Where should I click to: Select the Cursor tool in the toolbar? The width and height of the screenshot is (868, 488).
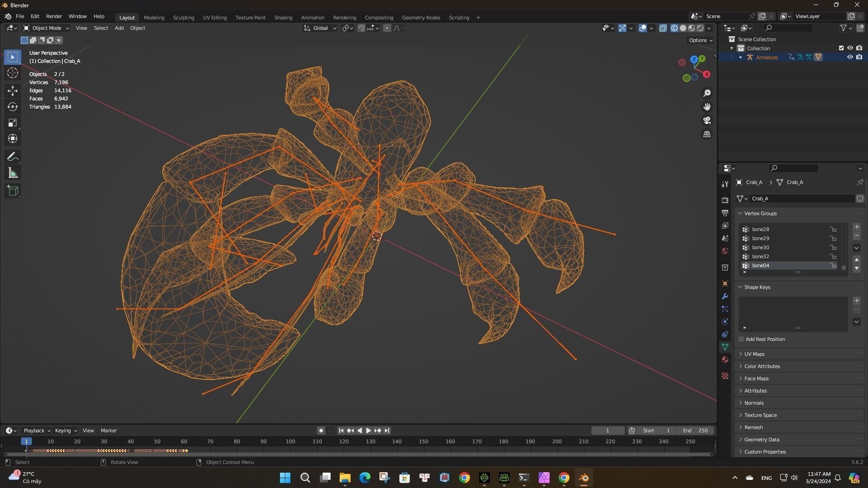pyautogui.click(x=13, y=73)
